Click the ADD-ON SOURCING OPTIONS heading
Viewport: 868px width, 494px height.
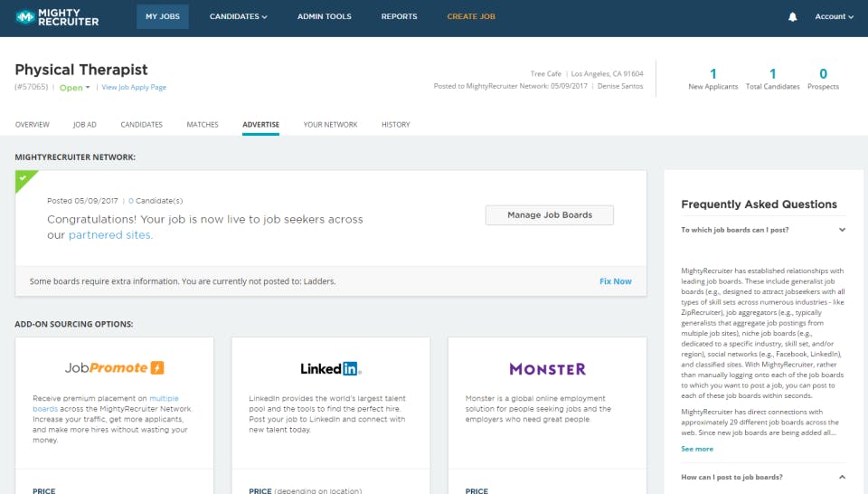(x=74, y=325)
